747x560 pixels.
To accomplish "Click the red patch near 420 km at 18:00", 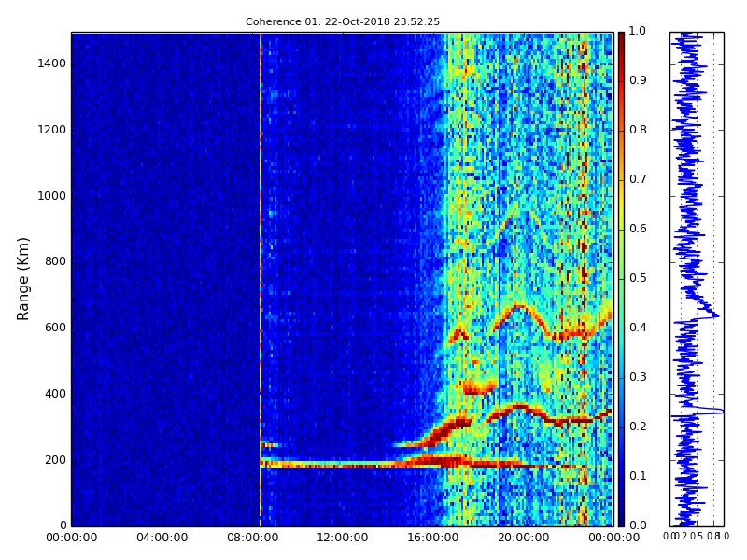I will click(x=480, y=386).
